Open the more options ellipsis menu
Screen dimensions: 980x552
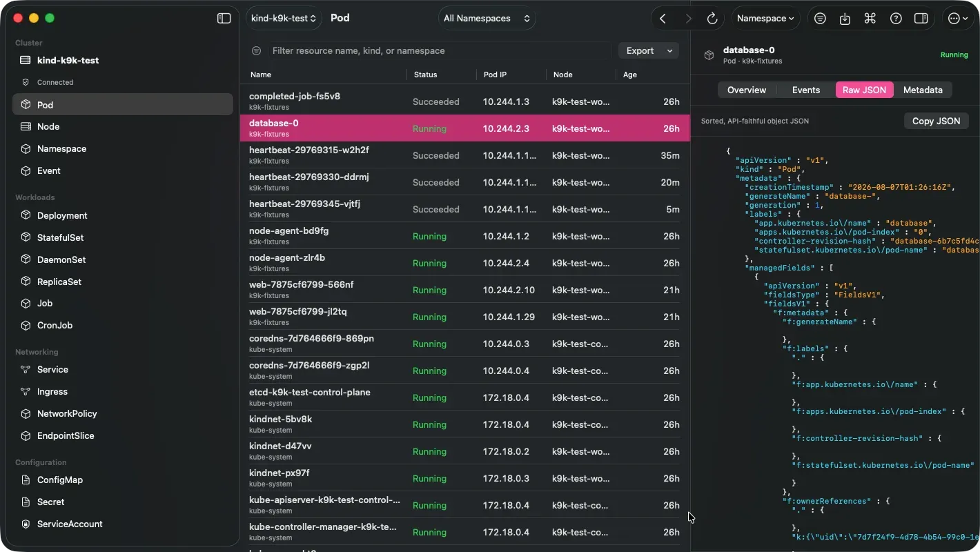[959, 19]
